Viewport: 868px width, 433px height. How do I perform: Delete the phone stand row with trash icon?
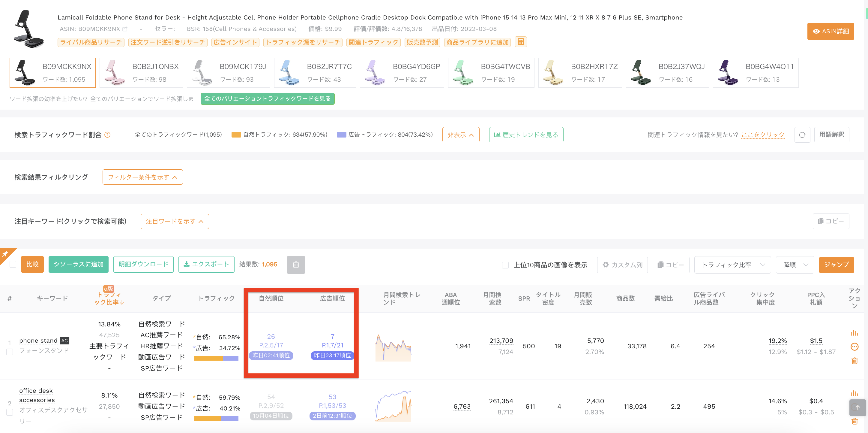pos(854,361)
